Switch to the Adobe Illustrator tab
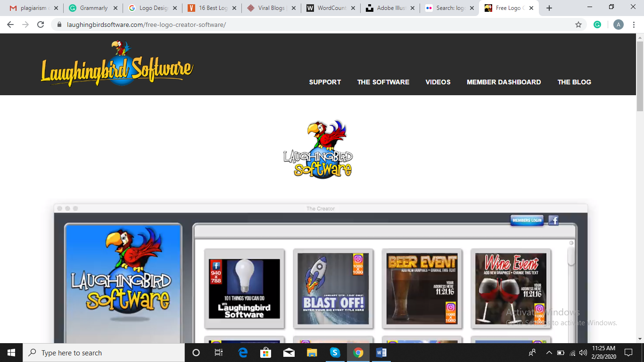The height and width of the screenshot is (362, 644). 389,8
